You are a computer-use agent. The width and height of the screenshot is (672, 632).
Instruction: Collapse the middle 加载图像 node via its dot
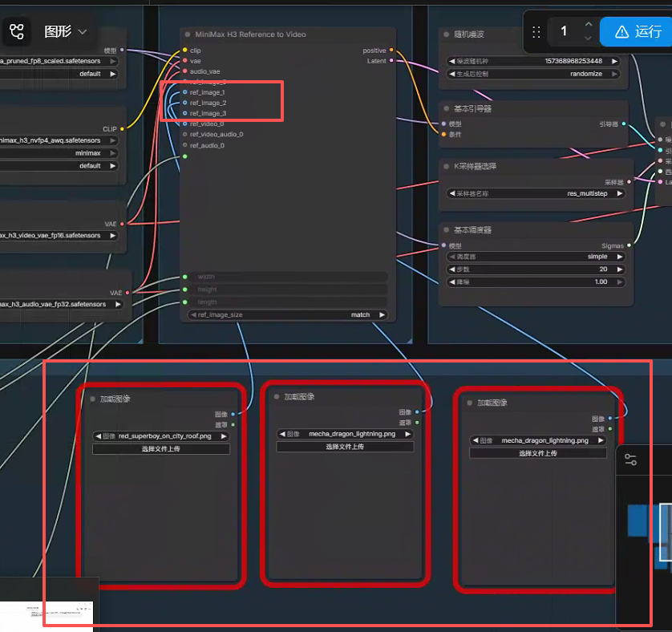point(277,397)
